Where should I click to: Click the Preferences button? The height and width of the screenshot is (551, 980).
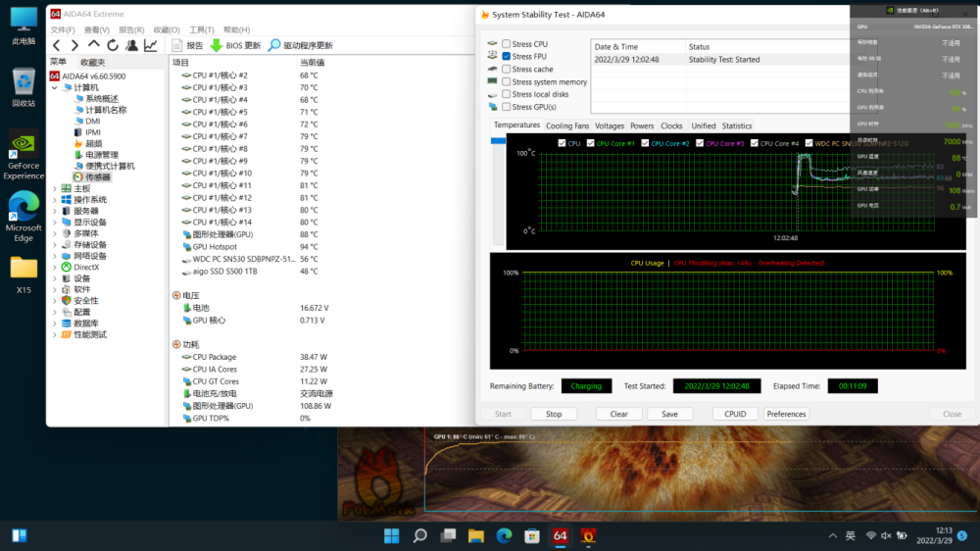click(x=786, y=414)
